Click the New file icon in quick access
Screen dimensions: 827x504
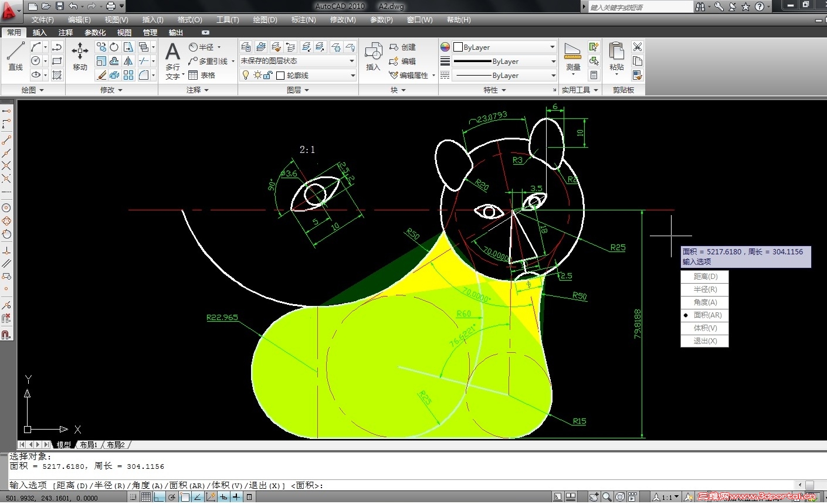coord(32,6)
